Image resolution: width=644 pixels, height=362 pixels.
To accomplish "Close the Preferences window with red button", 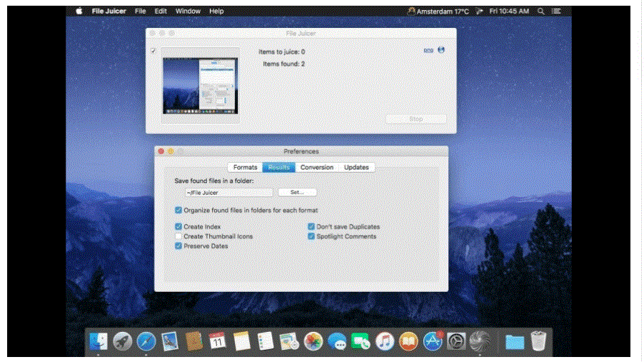I will point(161,151).
